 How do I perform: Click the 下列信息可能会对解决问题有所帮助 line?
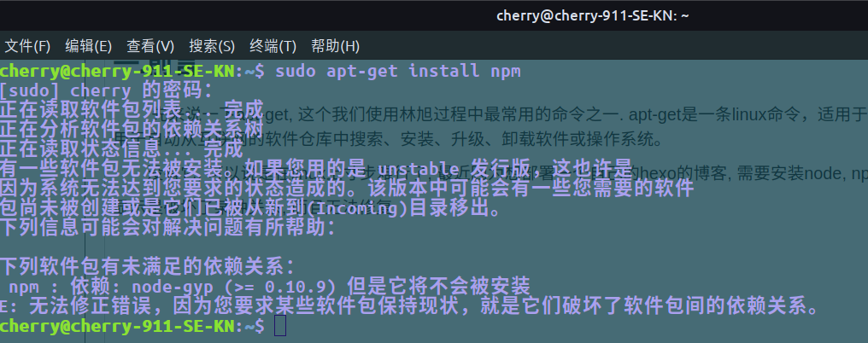point(168,227)
